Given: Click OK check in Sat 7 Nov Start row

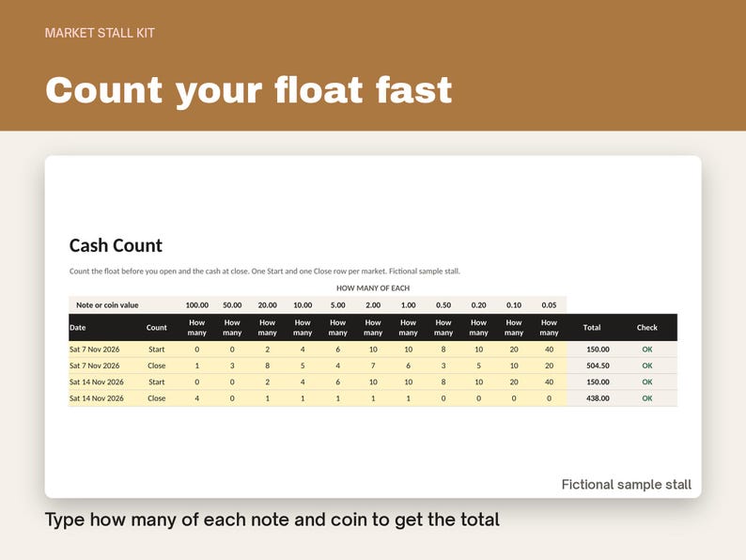Looking at the screenshot, I should point(647,350).
